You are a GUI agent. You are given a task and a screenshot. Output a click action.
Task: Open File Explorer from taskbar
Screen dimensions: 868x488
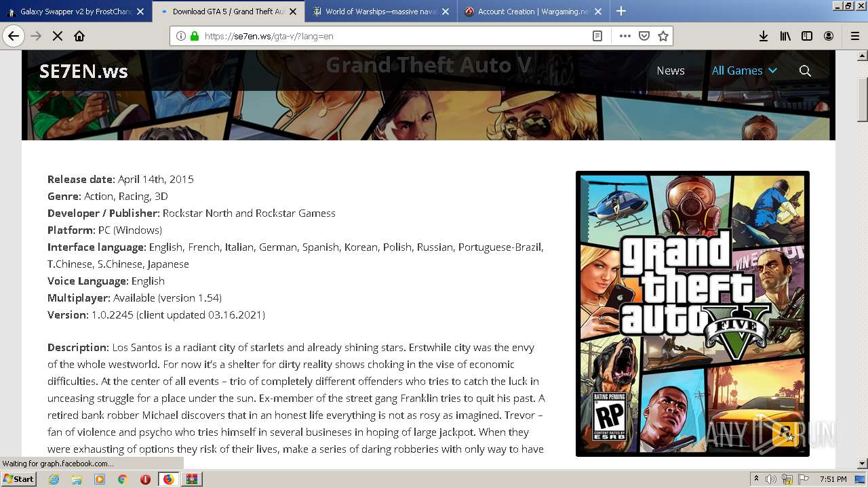(x=77, y=479)
